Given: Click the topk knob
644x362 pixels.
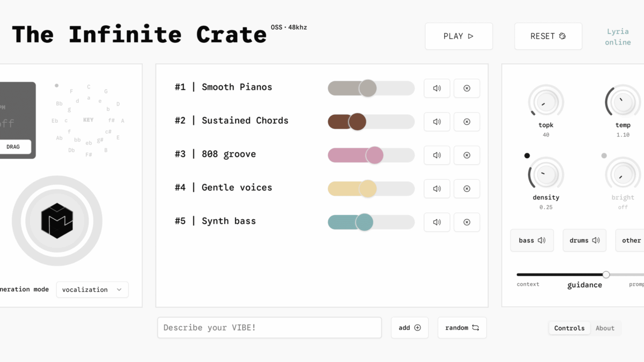Looking at the screenshot, I should [546, 102].
